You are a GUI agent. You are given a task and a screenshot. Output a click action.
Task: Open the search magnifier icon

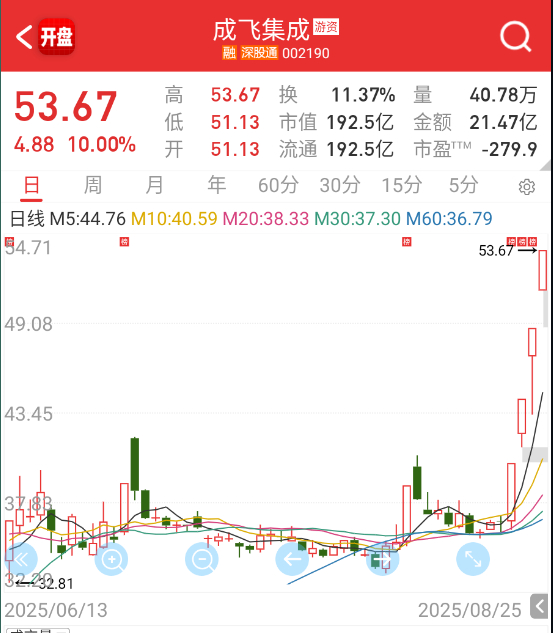click(515, 37)
